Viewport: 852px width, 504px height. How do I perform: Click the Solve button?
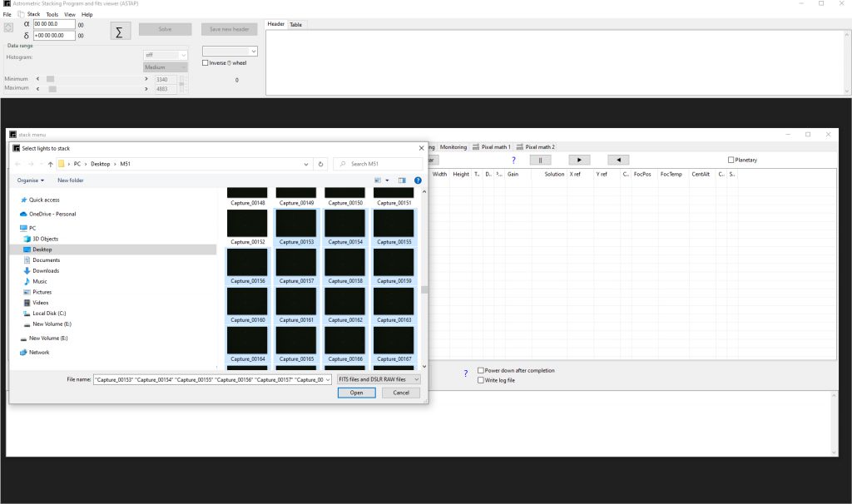[166, 29]
